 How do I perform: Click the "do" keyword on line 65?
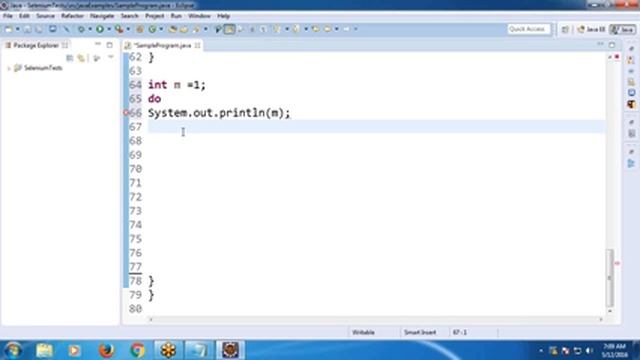(154, 99)
